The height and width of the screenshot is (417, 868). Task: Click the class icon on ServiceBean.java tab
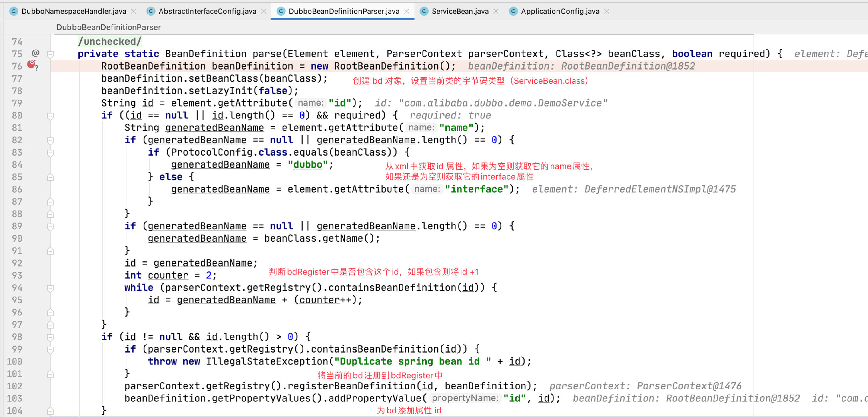pos(424,11)
